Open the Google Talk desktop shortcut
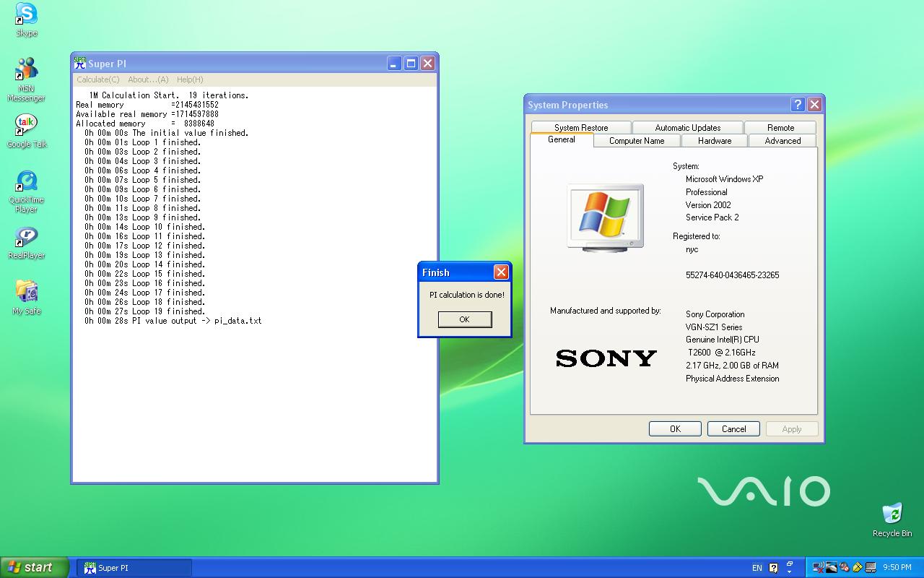 point(27,131)
